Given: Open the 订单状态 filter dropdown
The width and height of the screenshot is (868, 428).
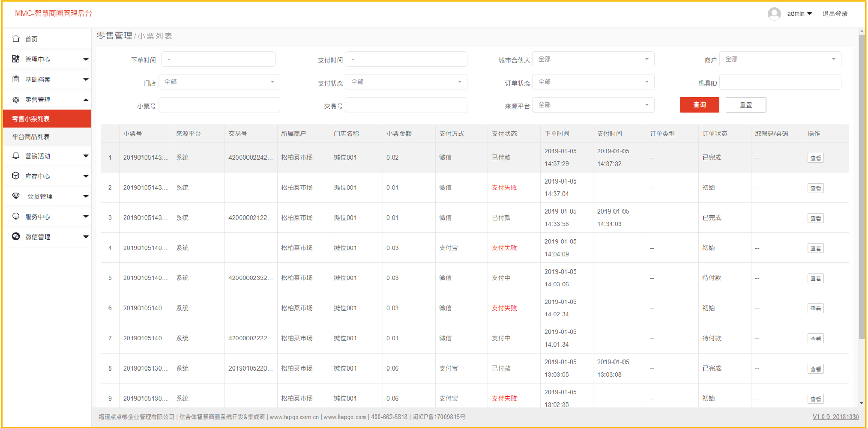Looking at the screenshot, I should pos(593,82).
